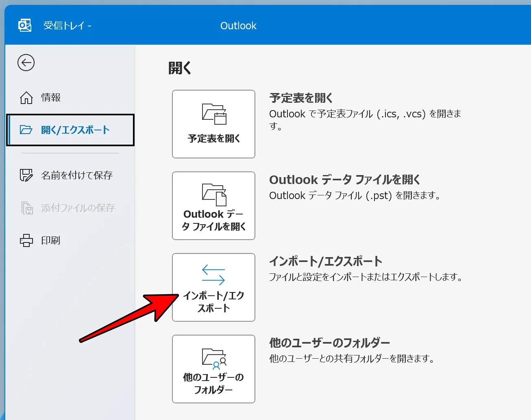The height and width of the screenshot is (420, 531).
Task: Click the data file folder icon
Action: click(214, 195)
